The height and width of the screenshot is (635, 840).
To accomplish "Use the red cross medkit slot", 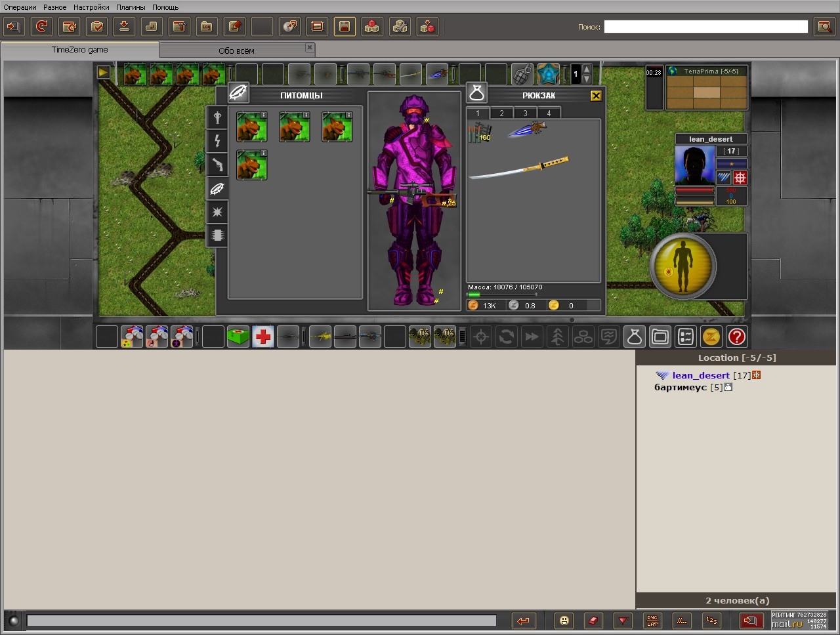I will [x=263, y=337].
